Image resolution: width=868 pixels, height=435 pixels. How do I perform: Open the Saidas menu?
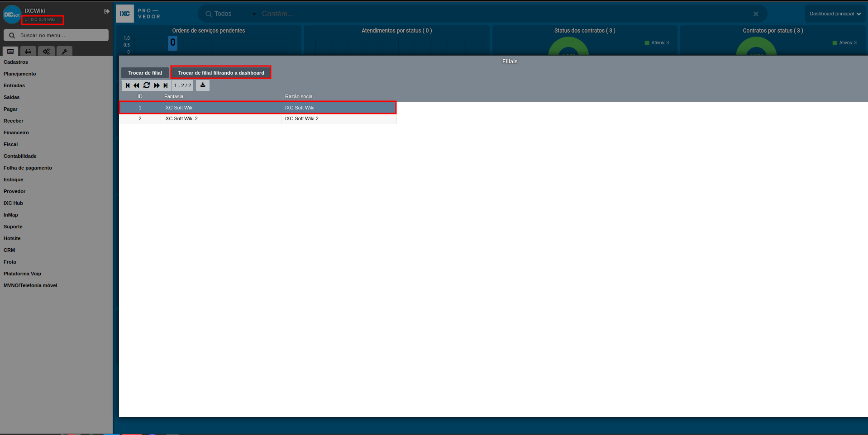(x=12, y=97)
